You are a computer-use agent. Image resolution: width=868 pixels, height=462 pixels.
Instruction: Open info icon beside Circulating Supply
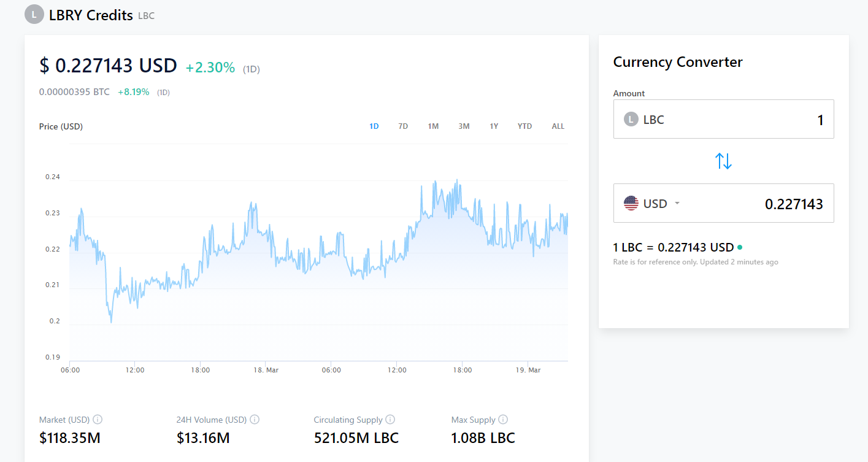[x=390, y=420]
